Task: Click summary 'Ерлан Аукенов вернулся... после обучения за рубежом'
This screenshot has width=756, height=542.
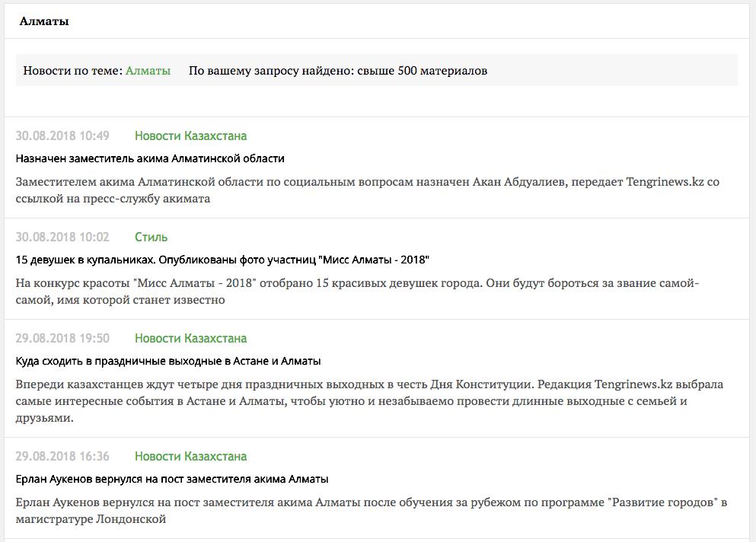Action: (372, 511)
